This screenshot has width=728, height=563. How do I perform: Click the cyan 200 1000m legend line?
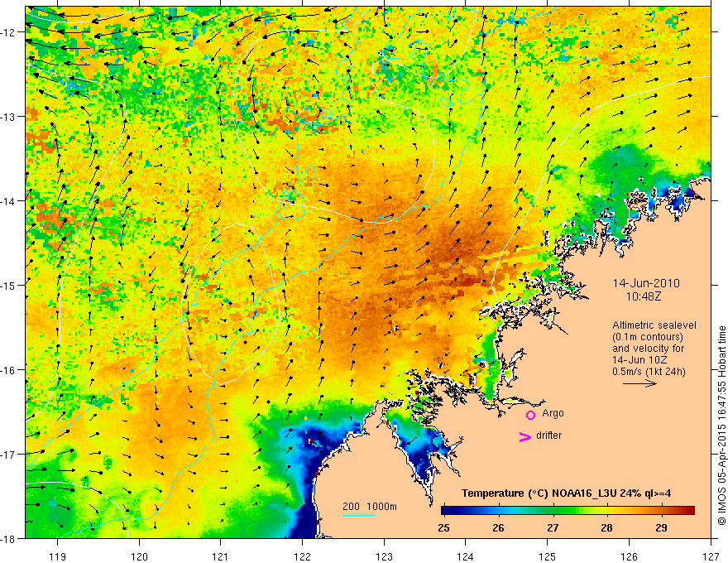pos(359,516)
